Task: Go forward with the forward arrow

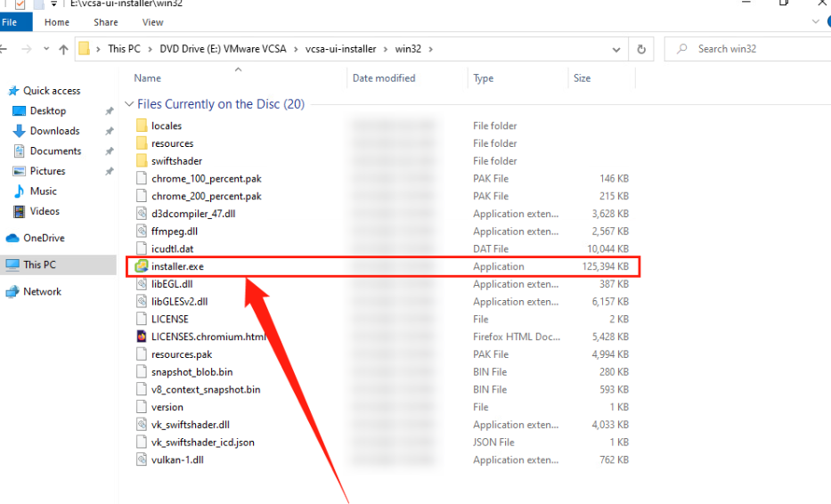Action: 27,49
